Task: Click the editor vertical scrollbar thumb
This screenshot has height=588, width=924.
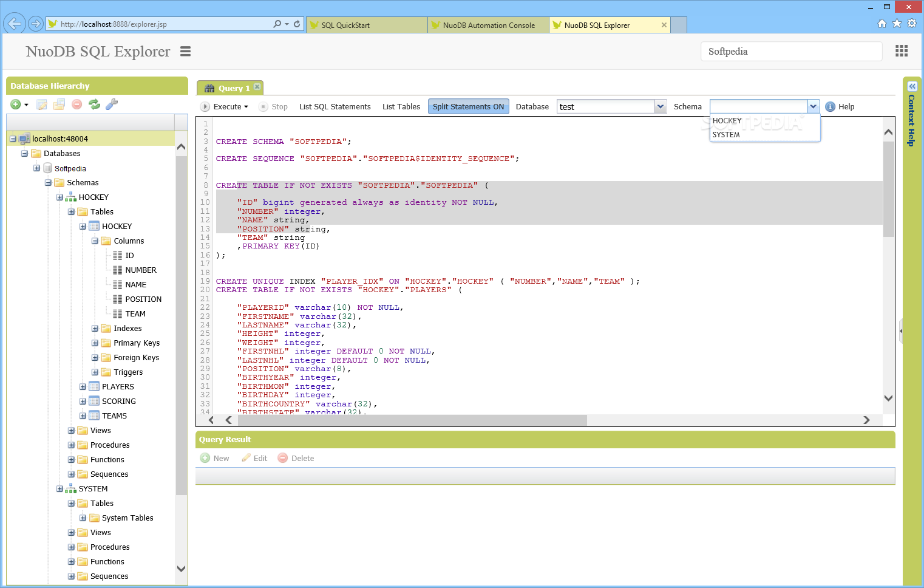Action: 888,190
